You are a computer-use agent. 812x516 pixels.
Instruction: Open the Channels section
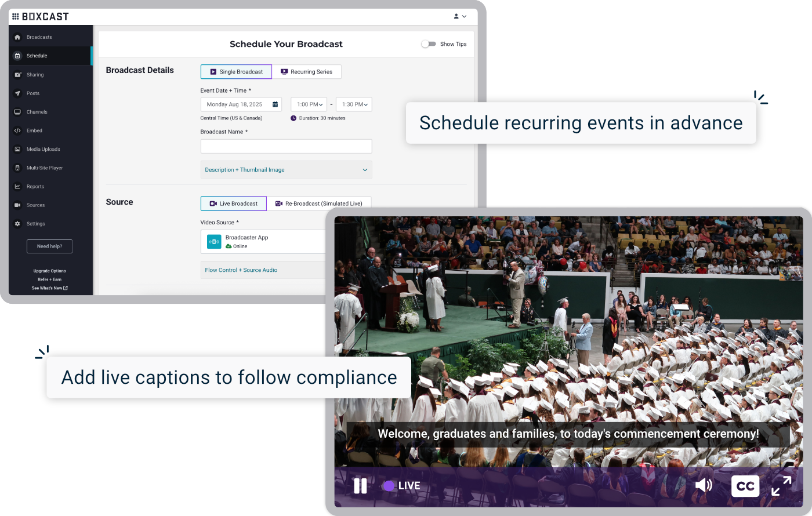tap(37, 112)
